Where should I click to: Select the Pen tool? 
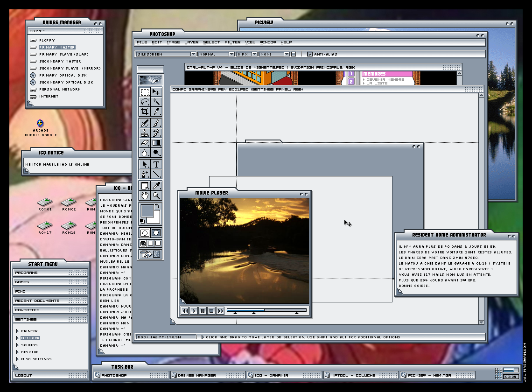145,174
